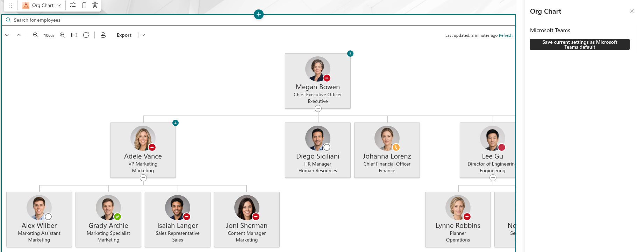Click Isaiah Langer's profile photo
Image resolution: width=644 pixels, height=252 pixels.
pos(178,208)
